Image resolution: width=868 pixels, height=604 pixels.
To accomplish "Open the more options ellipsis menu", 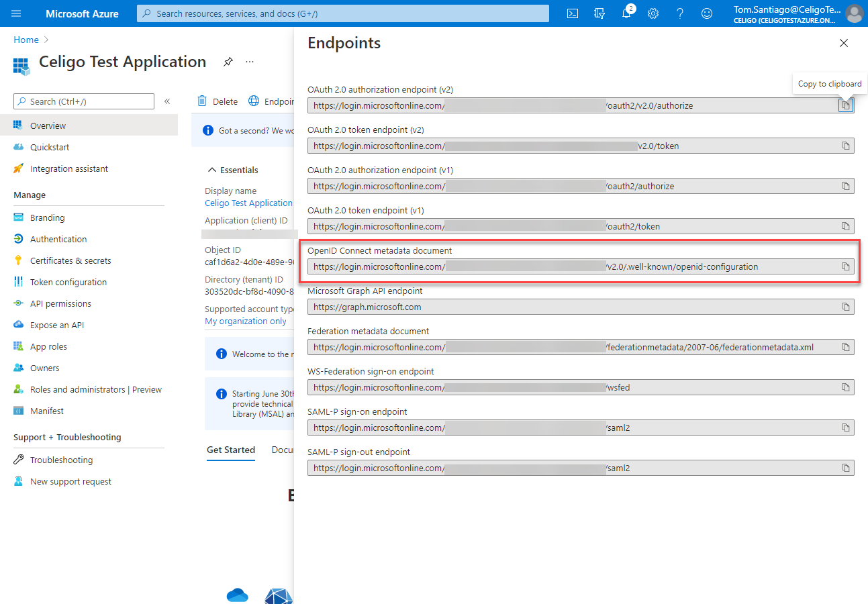I will (250, 62).
